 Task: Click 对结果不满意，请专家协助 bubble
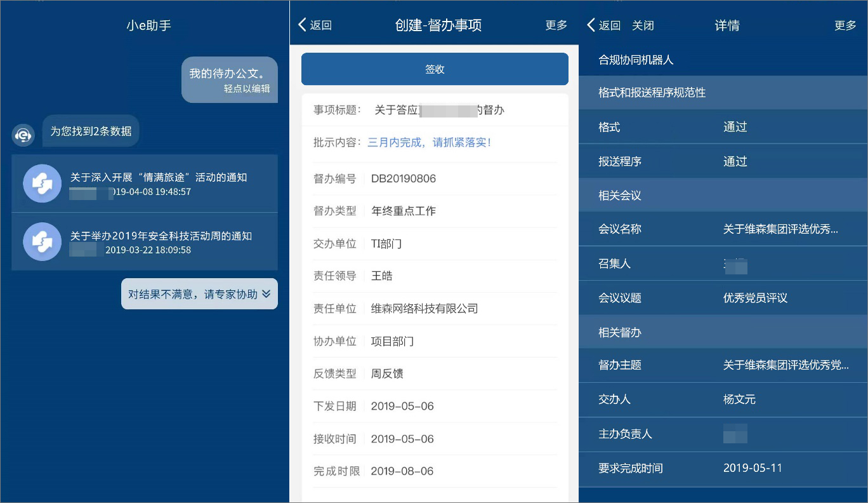coord(199,294)
